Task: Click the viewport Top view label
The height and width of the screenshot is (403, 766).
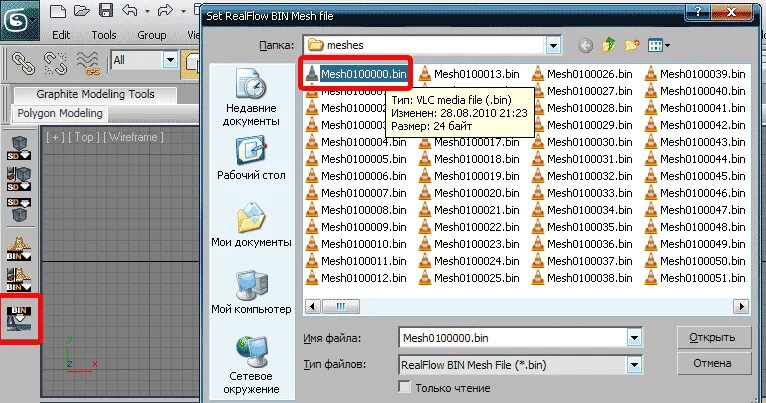Action: point(84,137)
